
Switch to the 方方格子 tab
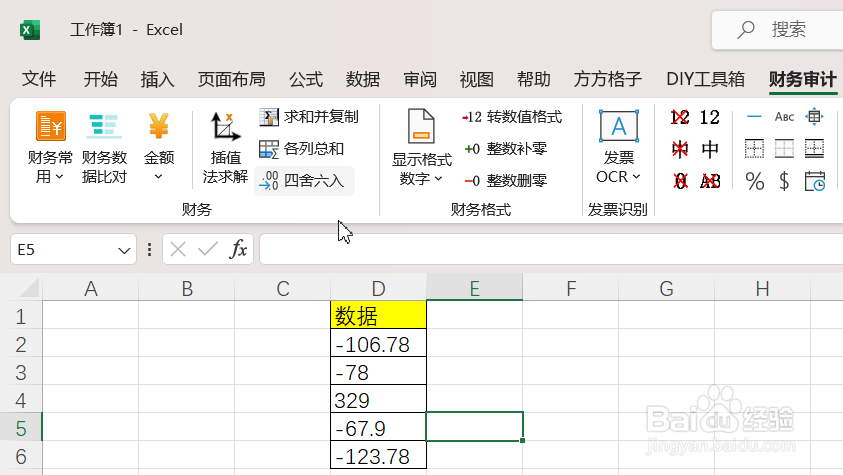point(608,79)
